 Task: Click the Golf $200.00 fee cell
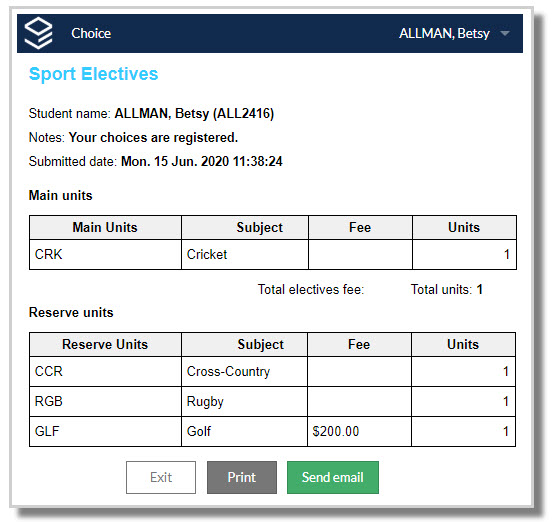pos(359,431)
